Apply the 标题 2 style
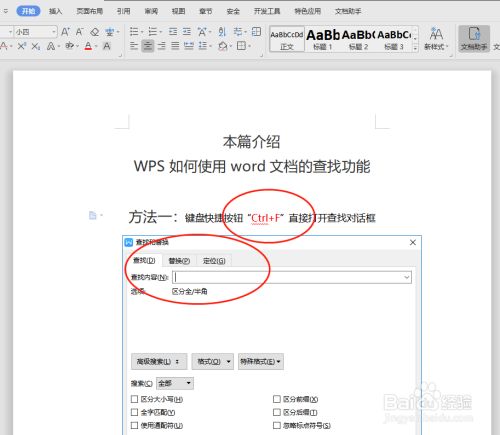Viewport: 500px width, 435px height. click(x=358, y=39)
